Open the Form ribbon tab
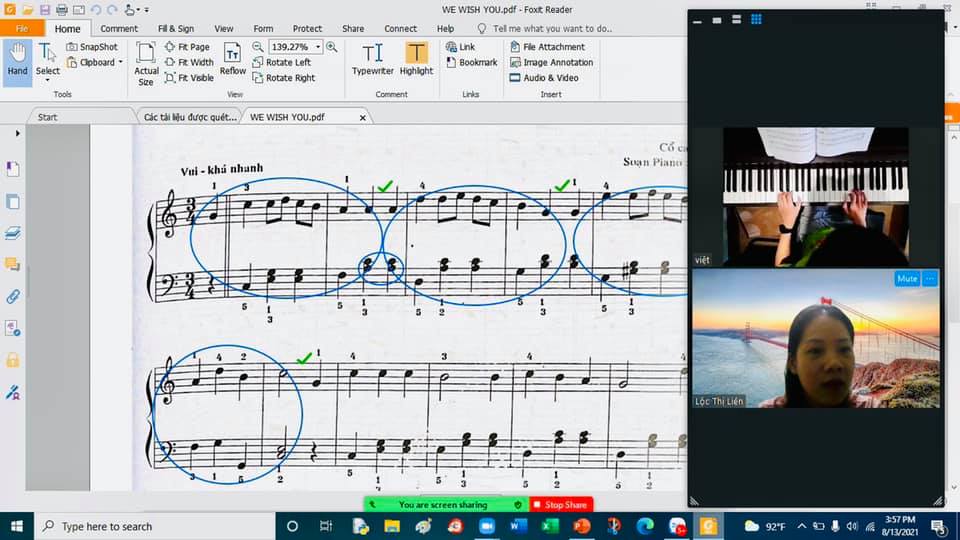Image resolution: width=960 pixels, height=540 pixels. point(263,28)
